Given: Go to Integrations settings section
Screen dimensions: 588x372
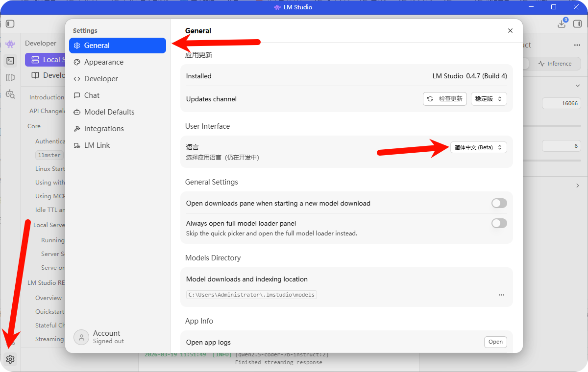Looking at the screenshot, I should point(103,129).
